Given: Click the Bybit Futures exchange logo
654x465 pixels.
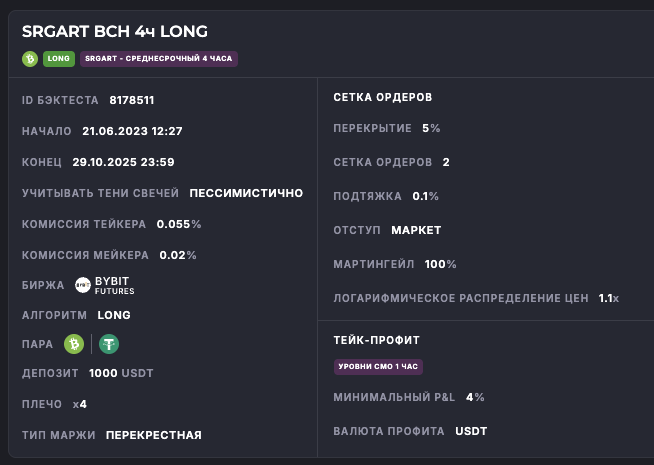Looking at the screenshot, I should (104, 285).
